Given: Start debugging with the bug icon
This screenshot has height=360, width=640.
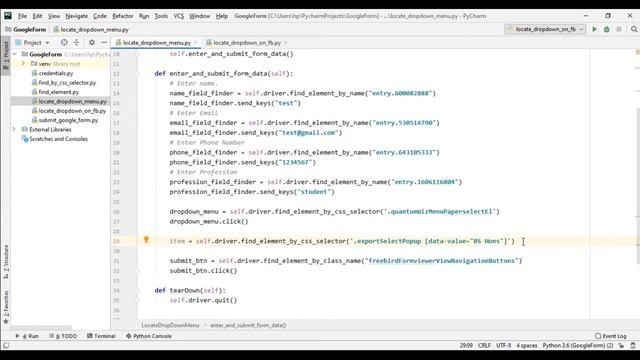Looking at the screenshot, I should point(607,29).
